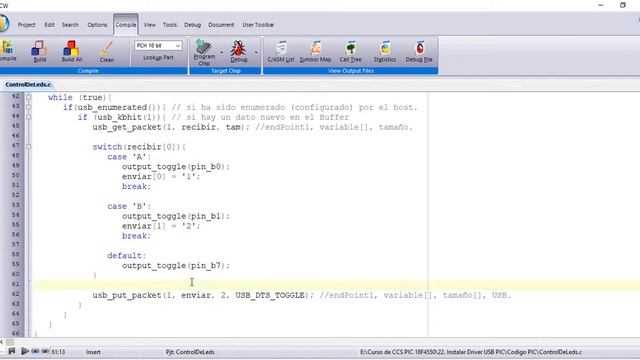The width and height of the screenshot is (640, 360).
Task: Open the Symbol Map viewer
Action: tap(315, 51)
